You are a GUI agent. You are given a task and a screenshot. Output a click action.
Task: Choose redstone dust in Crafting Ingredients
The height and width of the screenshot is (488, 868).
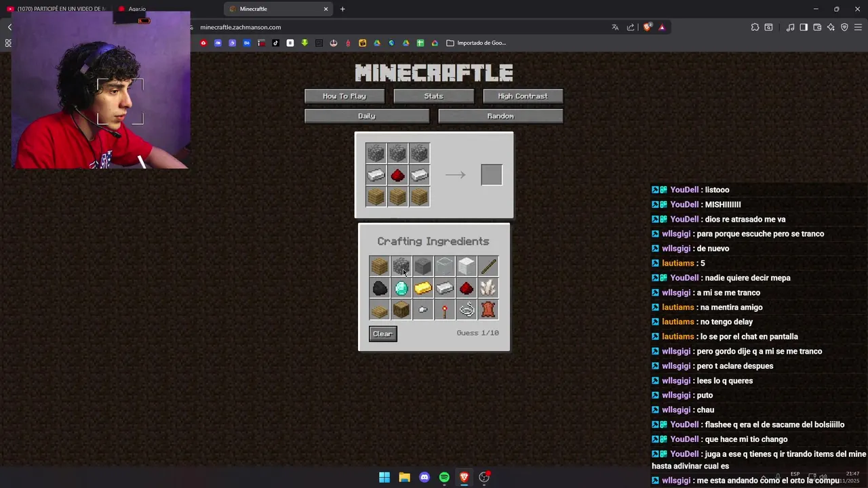pos(466,288)
